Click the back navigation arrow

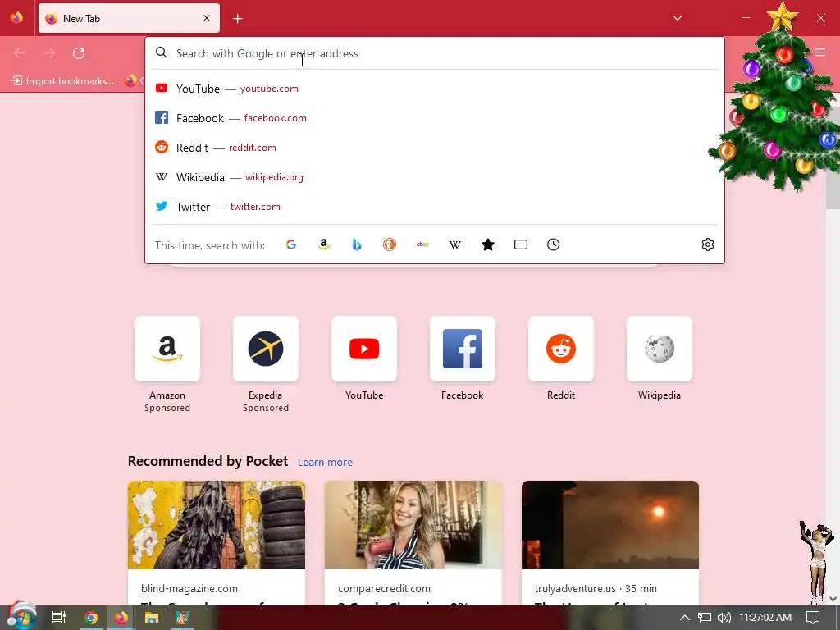click(20, 53)
